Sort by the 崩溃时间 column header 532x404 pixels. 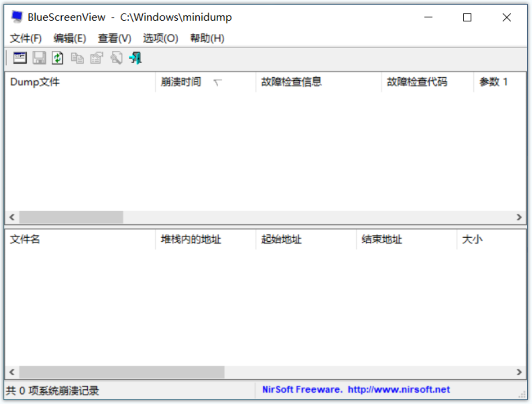click(x=205, y=82)
